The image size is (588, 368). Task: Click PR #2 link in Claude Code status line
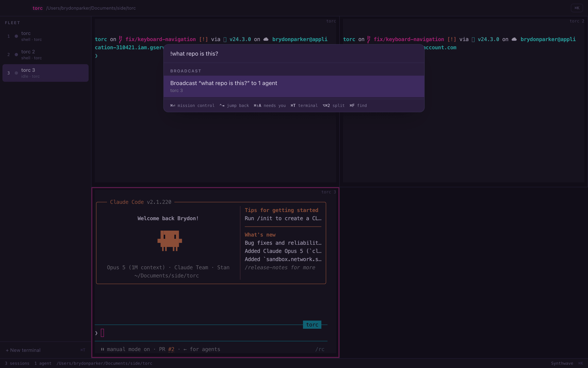171,349
